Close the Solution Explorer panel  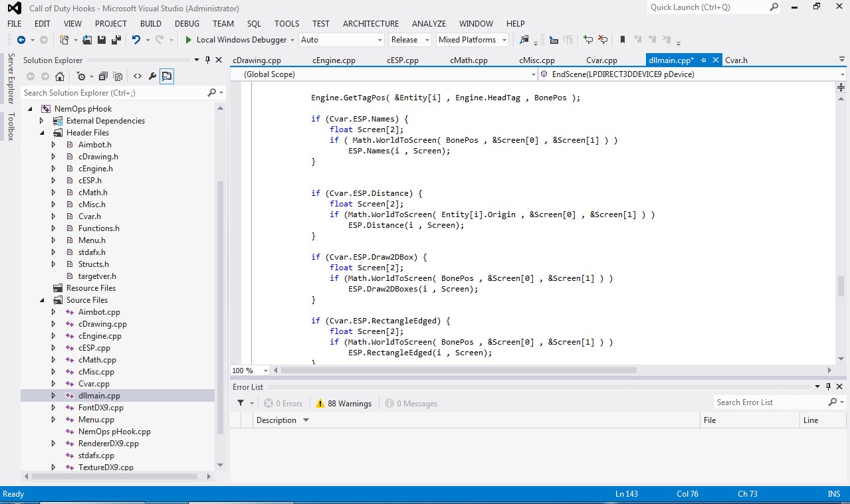tap(219, 60)
